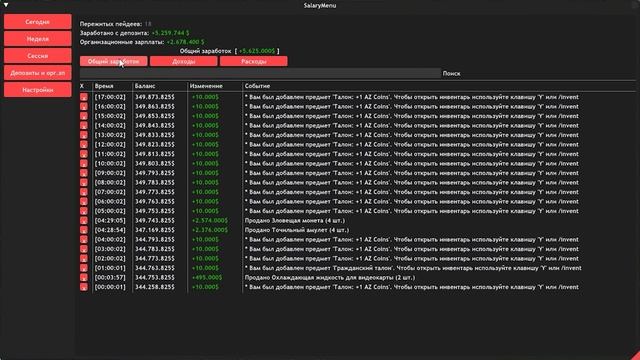Delete the entry at 06:00:02

pyautogui.click(x=84, y=201)
